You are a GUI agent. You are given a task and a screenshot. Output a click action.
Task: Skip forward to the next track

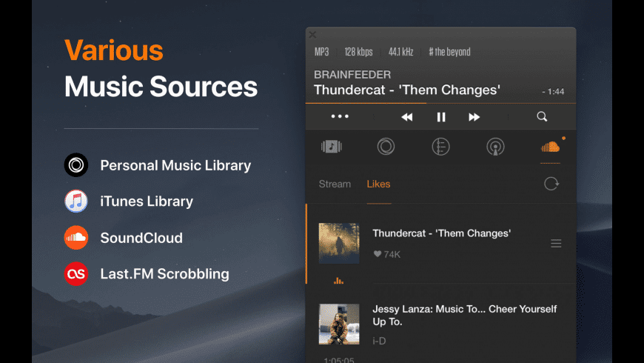click(x=474, y=117)
